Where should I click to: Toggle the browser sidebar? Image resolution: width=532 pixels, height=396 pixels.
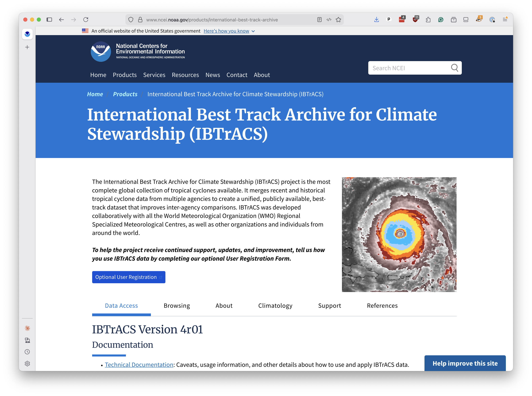click(x=49, y=20)
